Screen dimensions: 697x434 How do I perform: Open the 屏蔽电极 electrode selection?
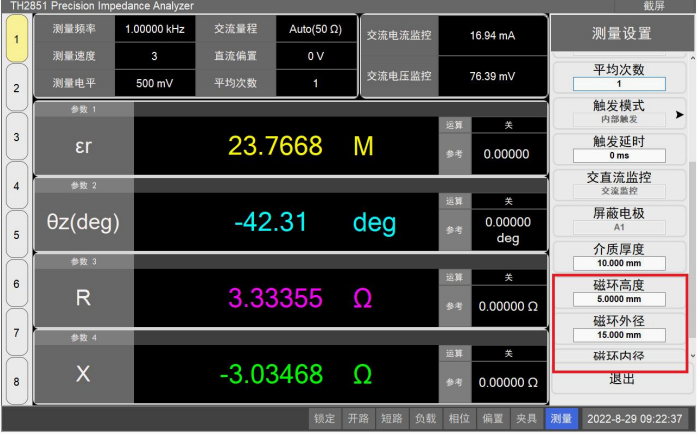(619, 227)
